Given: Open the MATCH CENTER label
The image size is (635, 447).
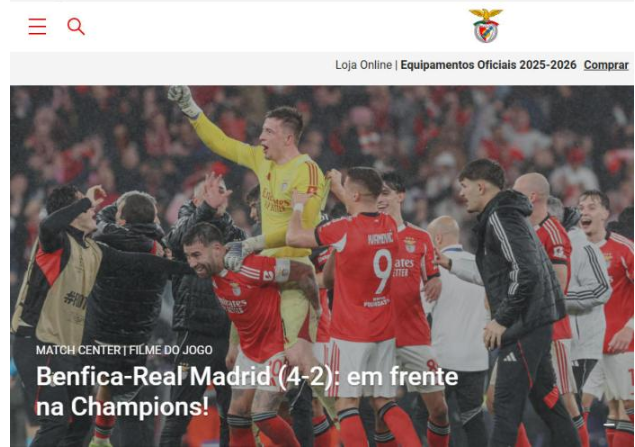Looking at the screenshot, I should (78, 350).
